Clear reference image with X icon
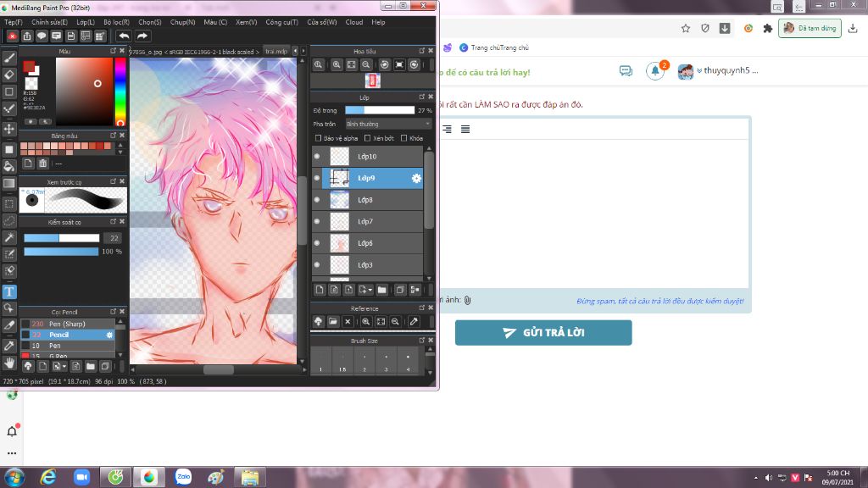The height and width of the screenshot is (488, 868). pos(348,321)
